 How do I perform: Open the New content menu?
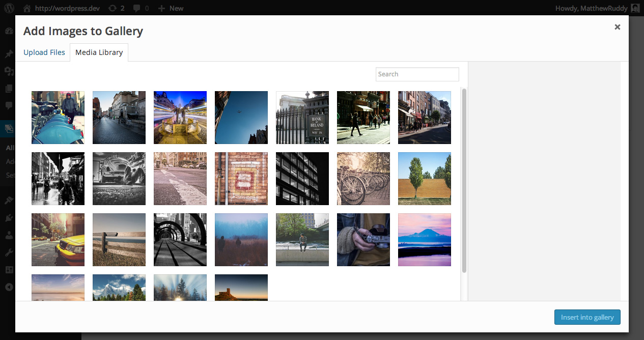(171, 8)
